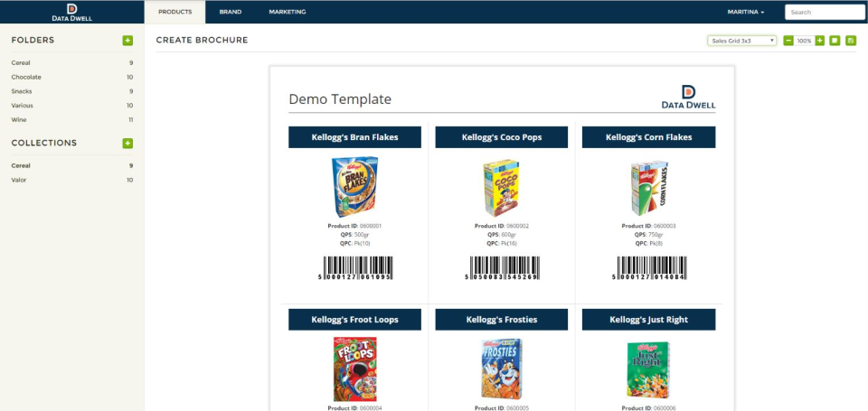The image size is (868, 411).
Task: Click the Data Dwell logo in template
Action: pyautogui.click(x=688, y=97)
